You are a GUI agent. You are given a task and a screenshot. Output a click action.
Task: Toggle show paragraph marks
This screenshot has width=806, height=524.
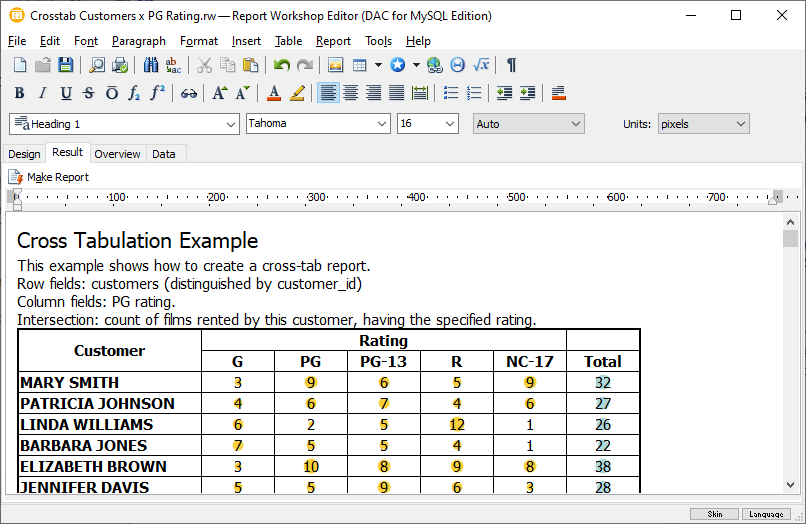(511, 65)
